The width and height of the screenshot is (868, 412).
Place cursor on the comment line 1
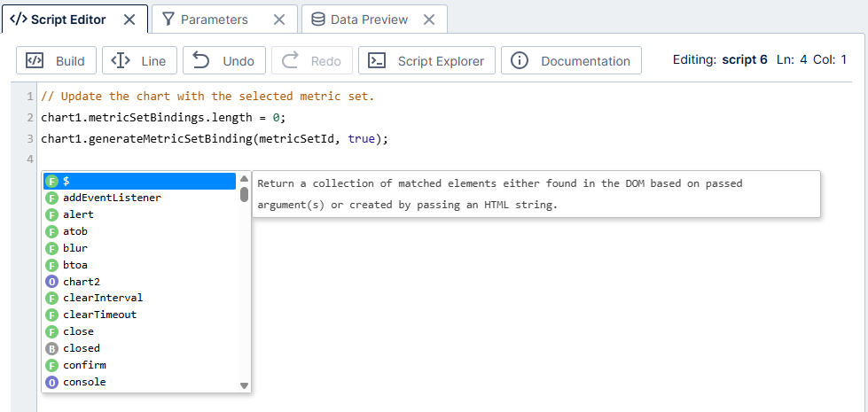coord(207,97)
